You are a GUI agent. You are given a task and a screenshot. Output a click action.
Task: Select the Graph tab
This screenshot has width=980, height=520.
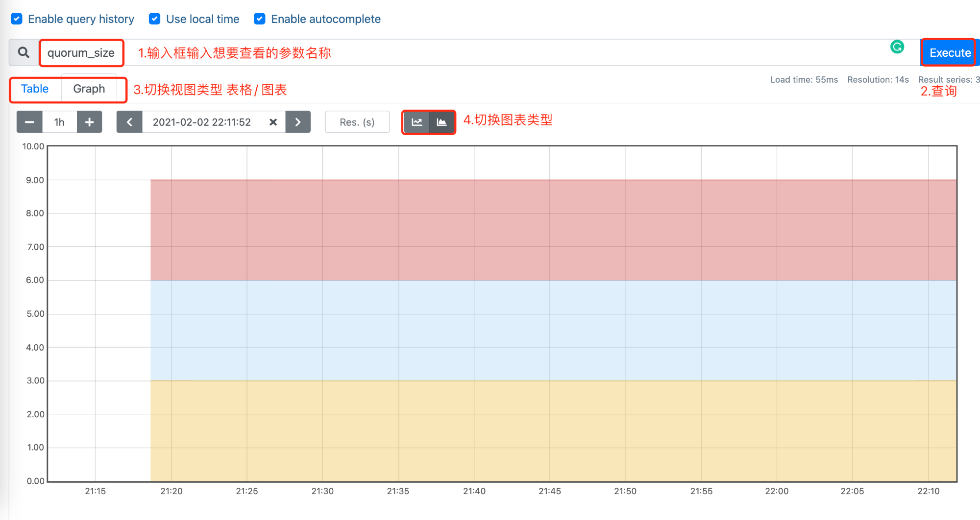pyautogui.click(x=89, y=89)
